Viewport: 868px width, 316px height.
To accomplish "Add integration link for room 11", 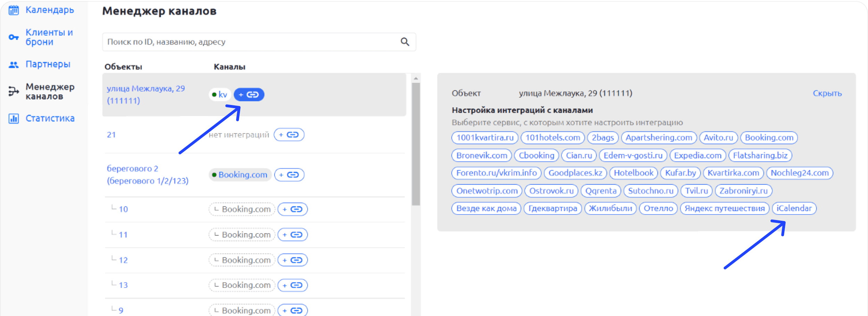I will (x=293, y=235).
